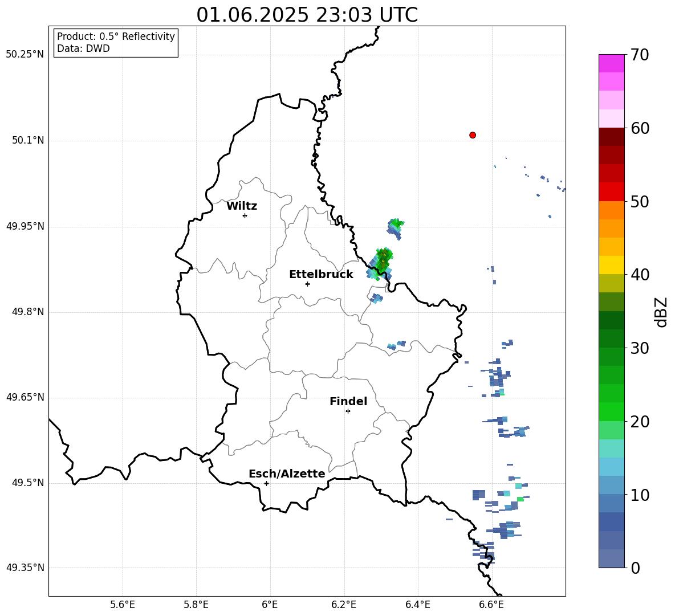
Task: Click the 49.35°N latitude label
Action: click(25, 568)
